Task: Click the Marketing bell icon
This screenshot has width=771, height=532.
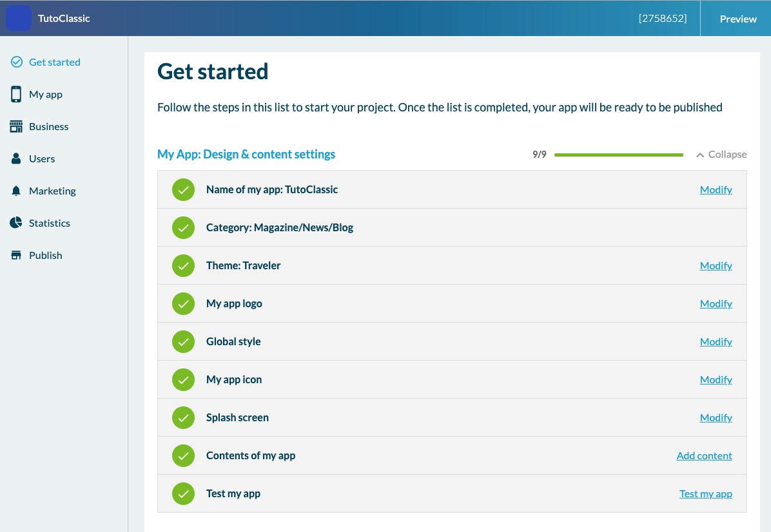Action: 17,191
